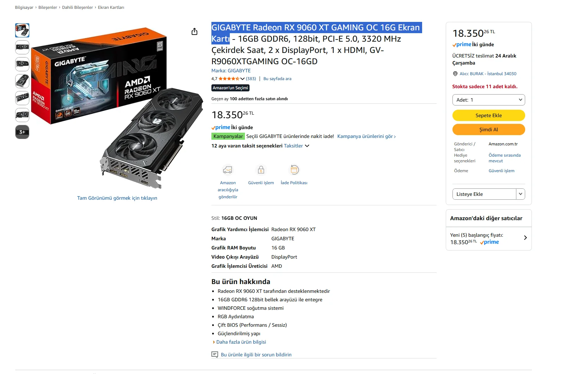Click the report issue speech bubble icon
588x374 pixels.
(x=215, y=355)
